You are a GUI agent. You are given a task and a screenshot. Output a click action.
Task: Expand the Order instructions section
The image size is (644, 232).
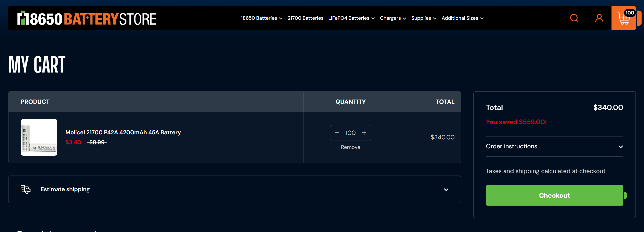pyautogui.click(x=554, y=146)
